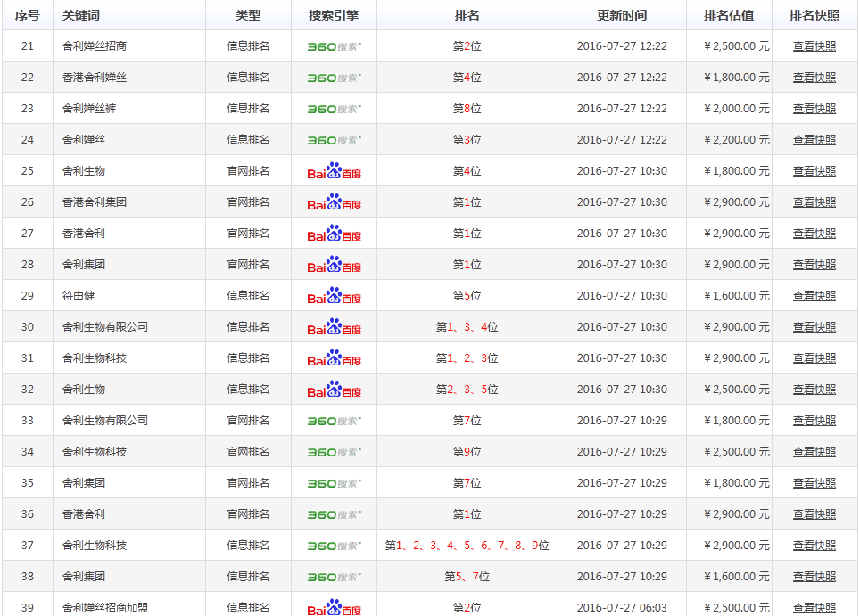The width and height of the screenshot is (860, 616).
Task: Open 查看快照 link in row 27
Action: click(814, 234)
